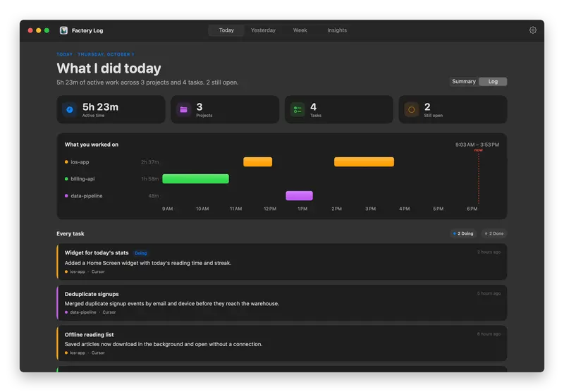Viewport: 564px width, 392px height.
Task: Click the red now marker on timeline
Action: (479, 150)
